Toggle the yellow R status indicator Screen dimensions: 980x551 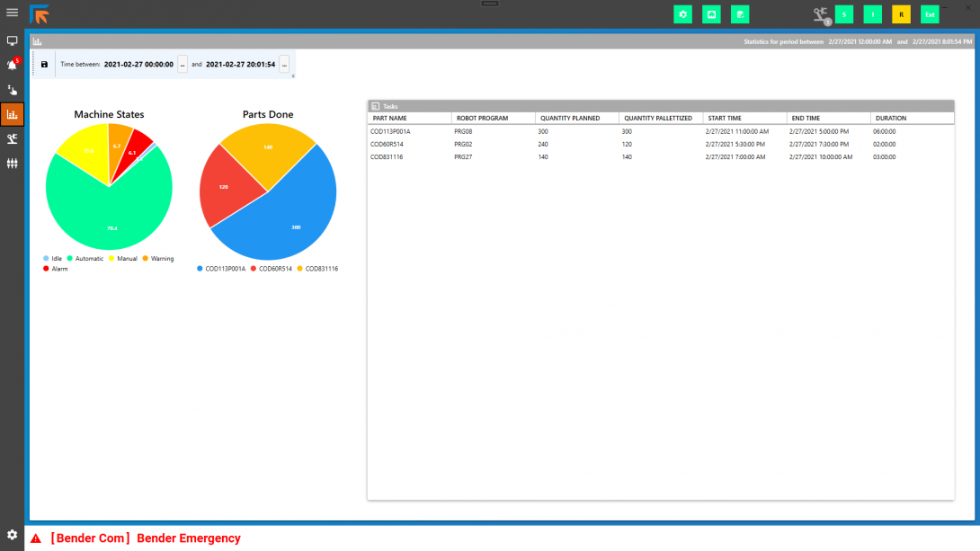(x=901, y=14)
